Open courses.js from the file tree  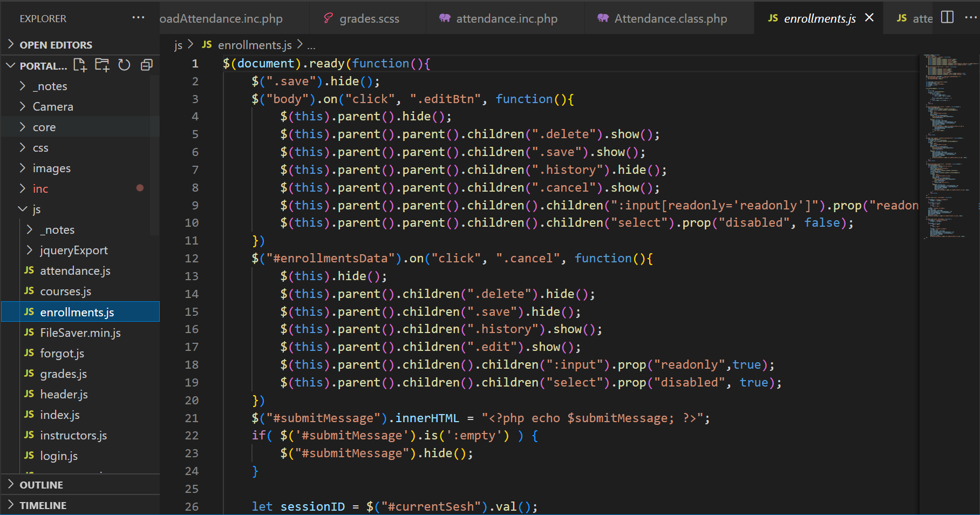pyautogui.click(x=81, y=291)
